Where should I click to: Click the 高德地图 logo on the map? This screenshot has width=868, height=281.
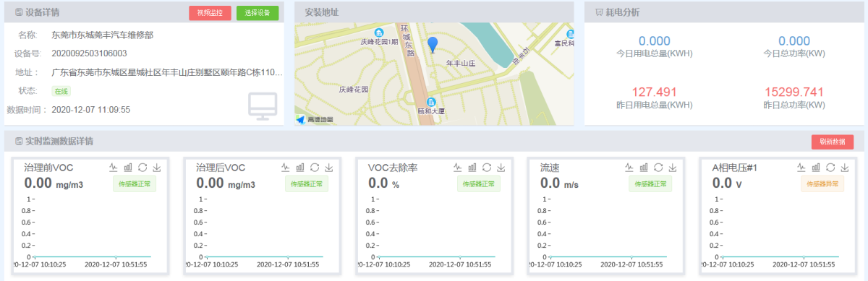pos(315,119)
